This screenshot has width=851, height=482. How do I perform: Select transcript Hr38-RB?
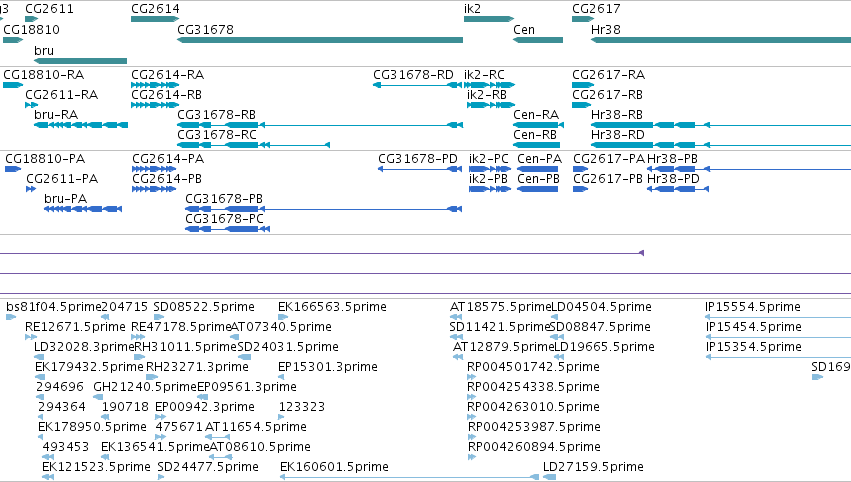(x=721, y=125)
